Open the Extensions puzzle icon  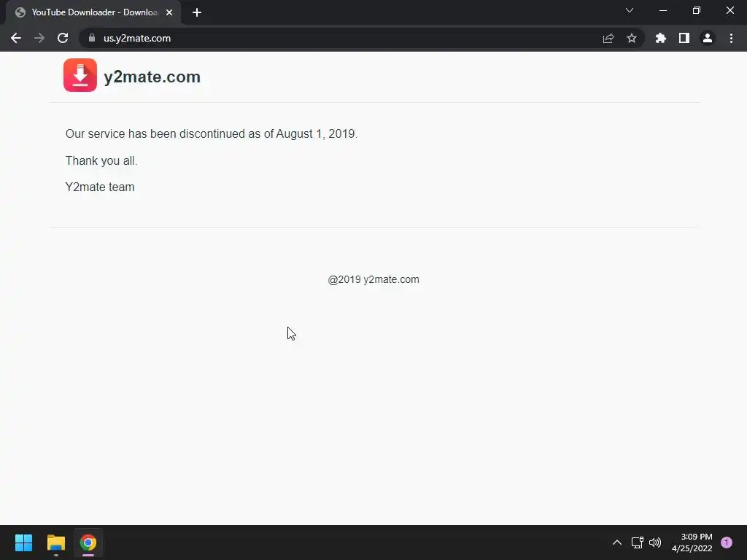[x=661, y=38]
